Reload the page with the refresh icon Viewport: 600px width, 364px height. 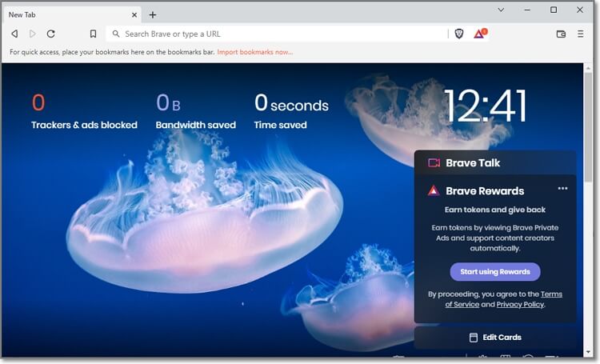point(51,34)
